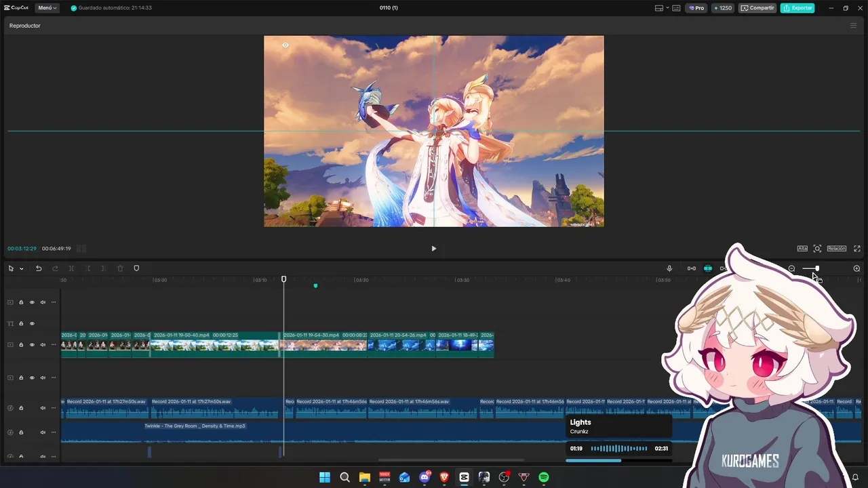The height and width of the screenshot is (488, 868).
Task: Mute the Twinkle music track
Action: 43,432
